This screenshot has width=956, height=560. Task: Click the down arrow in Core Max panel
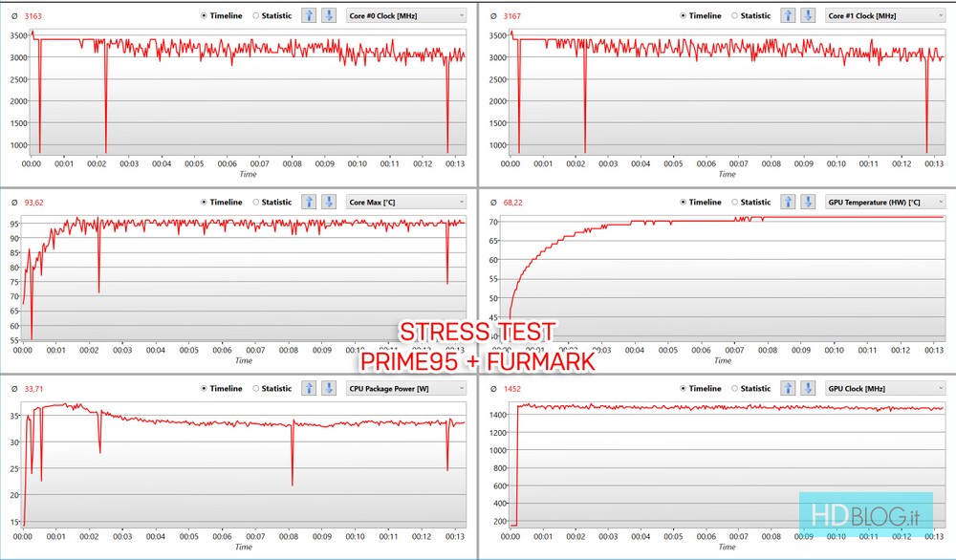point(329,203)
